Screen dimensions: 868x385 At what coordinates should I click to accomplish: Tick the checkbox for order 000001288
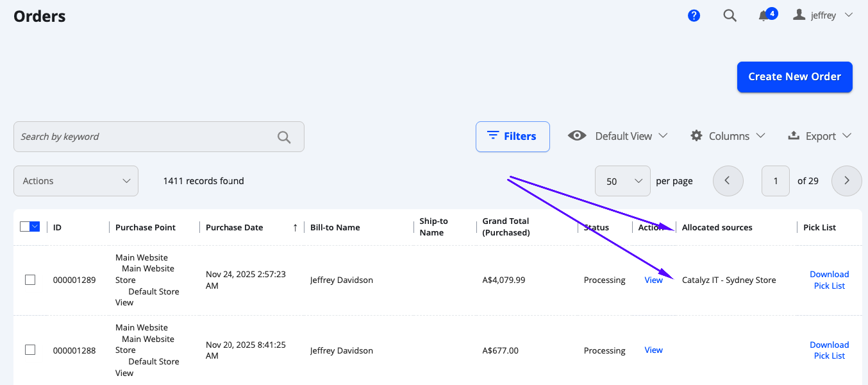[30, 350]
